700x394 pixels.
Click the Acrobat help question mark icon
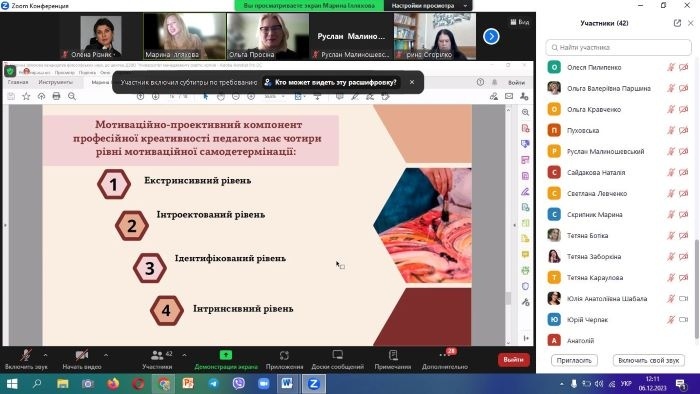click(480, 82)
